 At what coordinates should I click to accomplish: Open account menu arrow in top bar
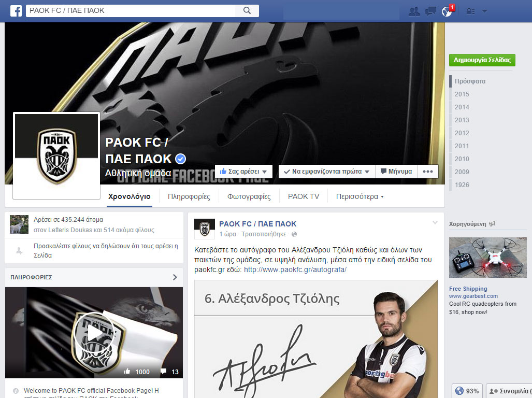point(484,11)
